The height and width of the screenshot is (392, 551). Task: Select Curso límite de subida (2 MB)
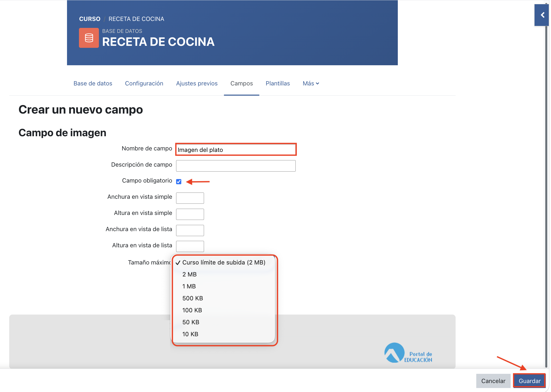[x=224, y=262]
